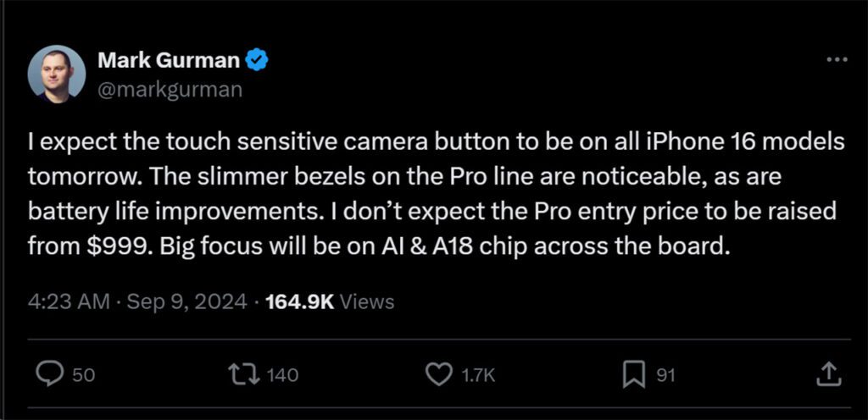Click the Views label text
This screenshot has width=868, height=420.
pos(367,301)
